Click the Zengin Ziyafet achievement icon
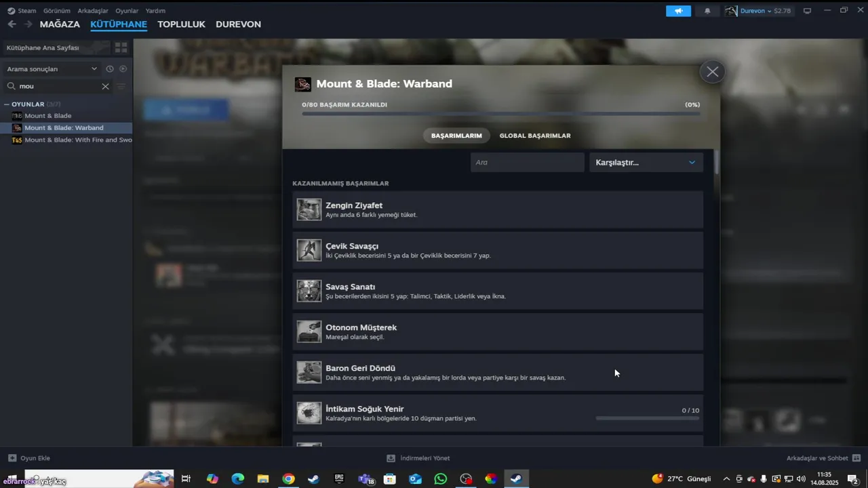This screenshot has height=488, width=868. click(309, 209)
